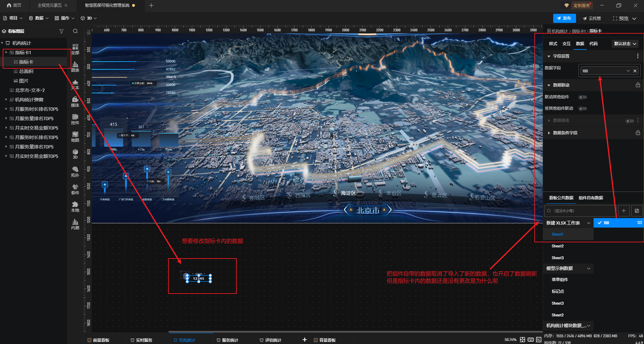Viewport: 644px width, 344px height.
Task: Click the layer search magnifier icon
Action: coord(75,31)
